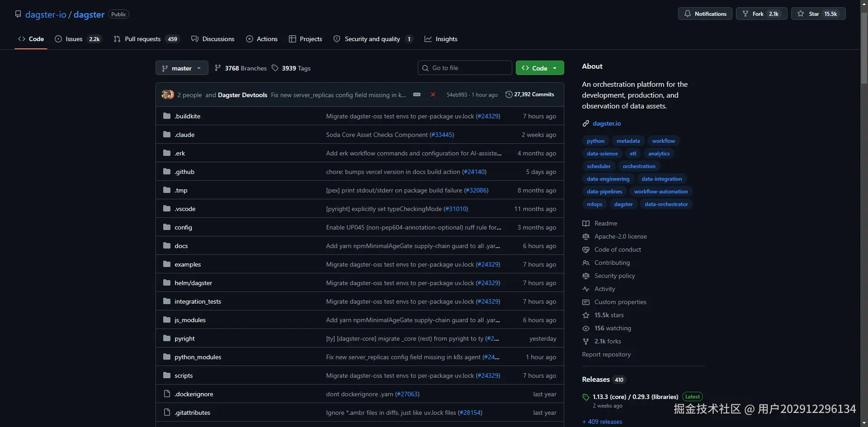Open the integration_tests folder
Viewport: 868px width, 427px height.
click(198, 301)
